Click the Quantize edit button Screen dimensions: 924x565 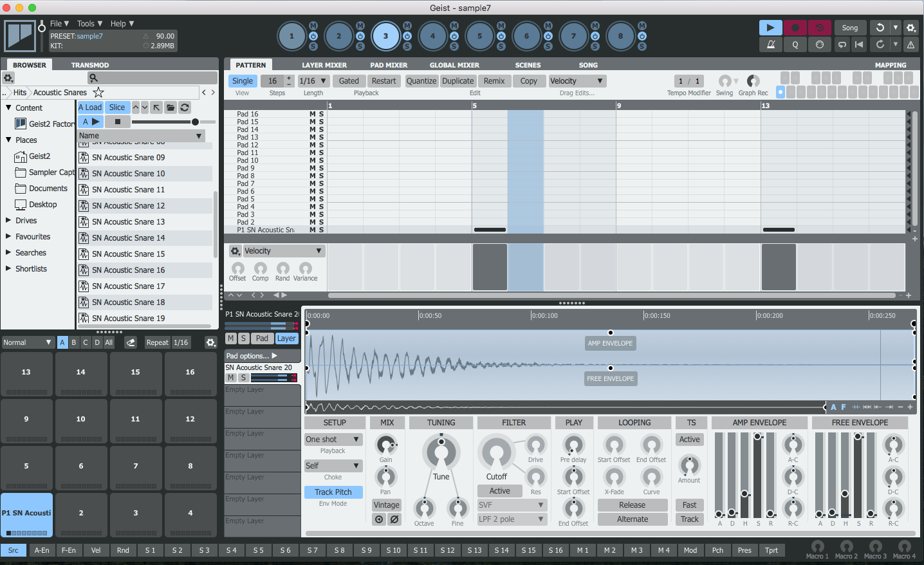421,81
